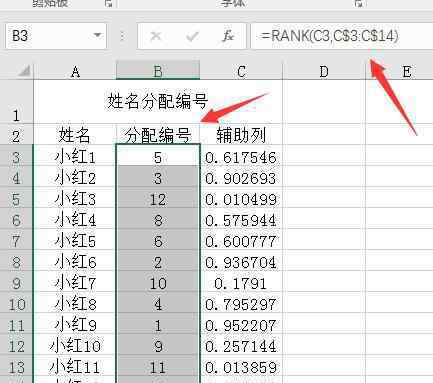Select cell 小红10
Image resolution: width=433 pixels, height=383 pixels.
point(75,344)
